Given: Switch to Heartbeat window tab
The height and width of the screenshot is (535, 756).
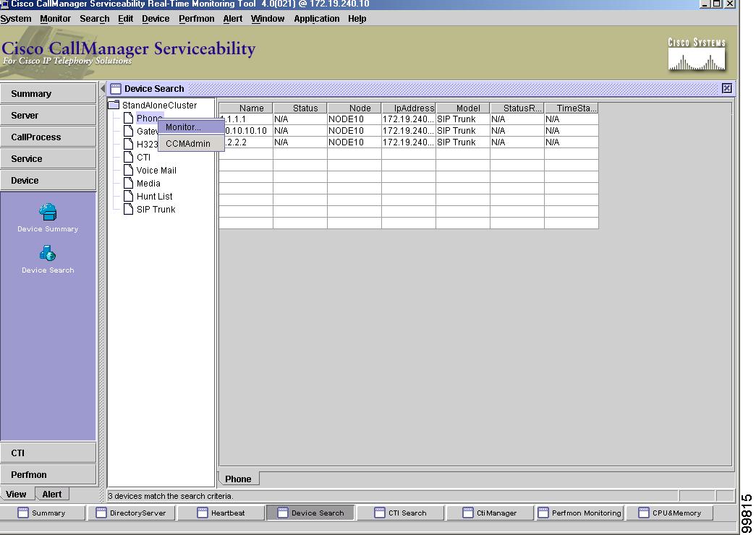Looking at the screenshot, I should coord(221,513).
